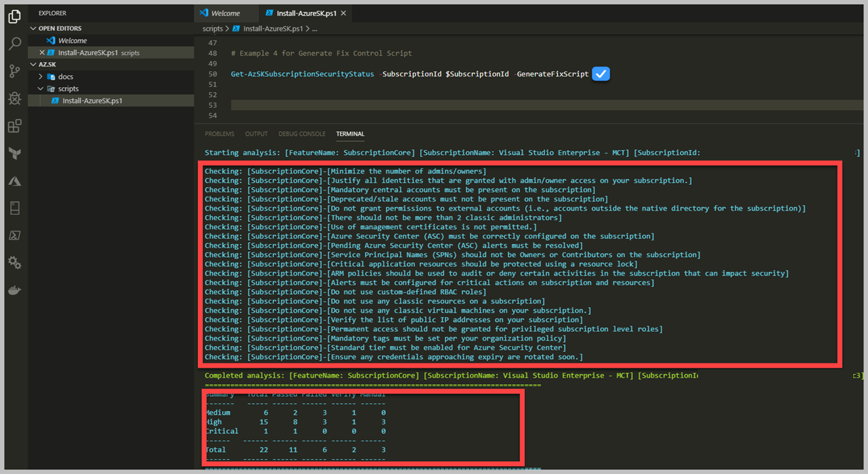Click the -GenerateFixScript parameter in editor
Screen dimensions: 868x474
(551, 74)
